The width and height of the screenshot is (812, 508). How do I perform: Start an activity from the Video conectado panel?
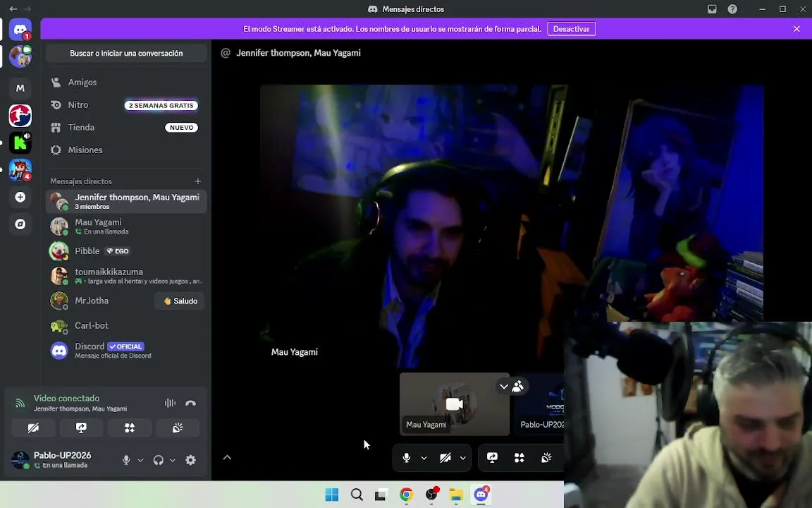click(130, 428)
